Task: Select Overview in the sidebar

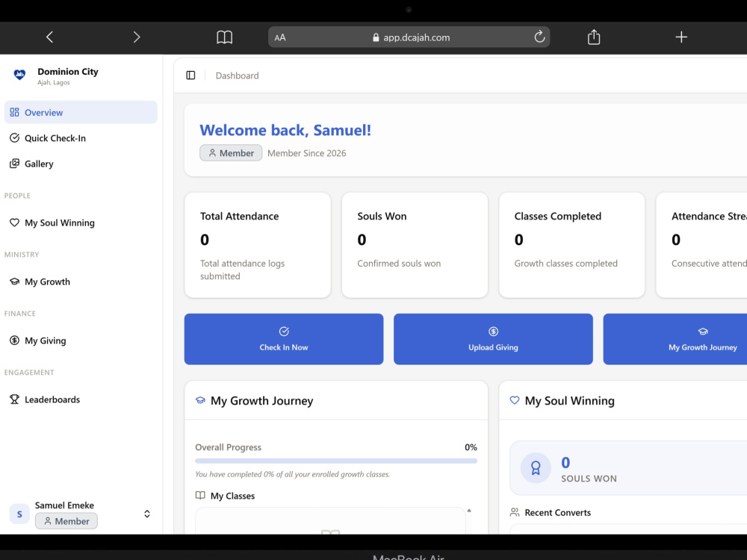Action: click(x=81, y=113)
